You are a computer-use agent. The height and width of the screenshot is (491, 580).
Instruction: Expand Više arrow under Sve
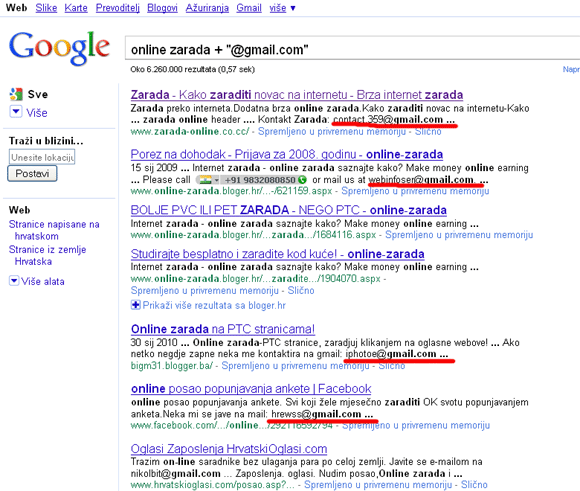[16, 112]
